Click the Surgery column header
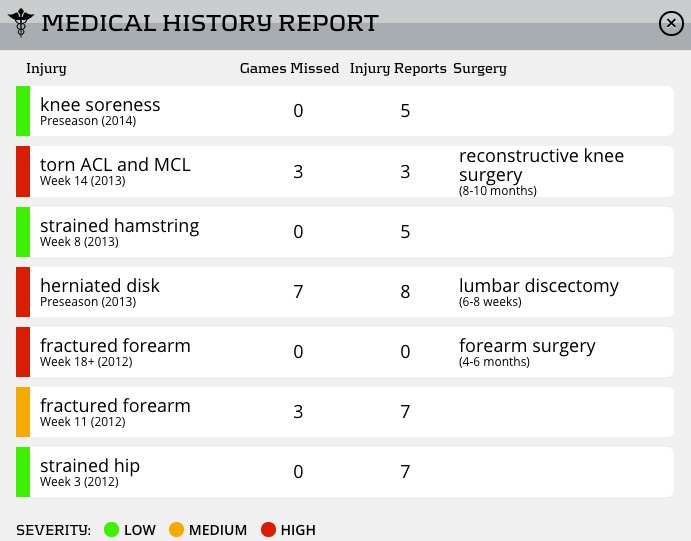Screen dimensions: 691x541 480,69
